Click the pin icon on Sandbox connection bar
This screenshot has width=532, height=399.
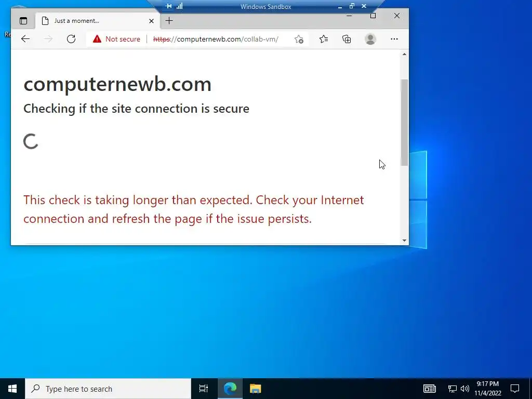click(169, 6)
